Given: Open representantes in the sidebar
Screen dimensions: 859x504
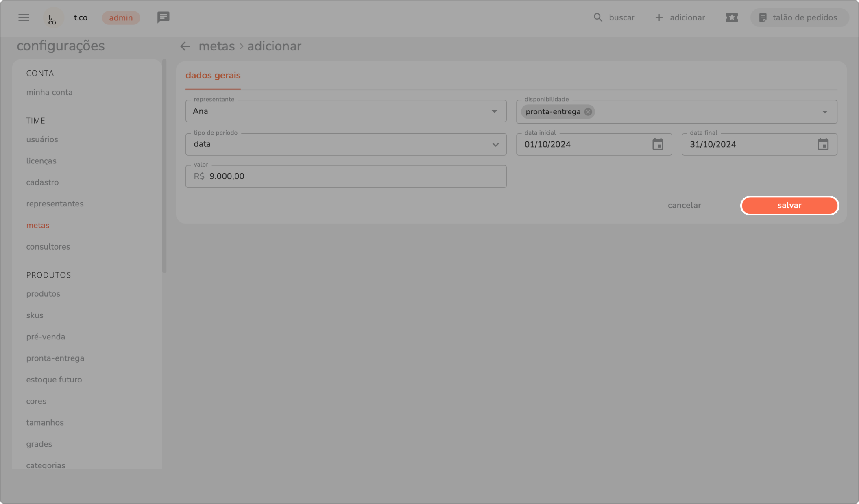Looking at the screenshot, I should click(x=55, y=204).
